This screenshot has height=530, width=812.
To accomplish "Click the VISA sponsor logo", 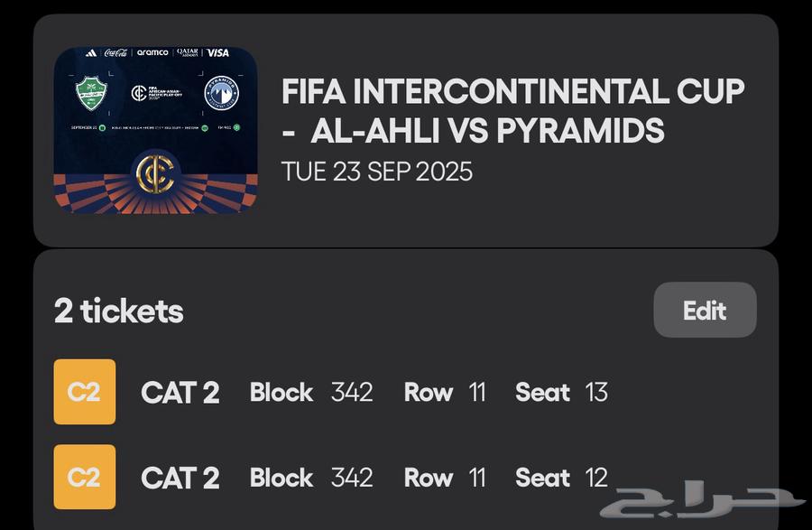I will [217, 53].
